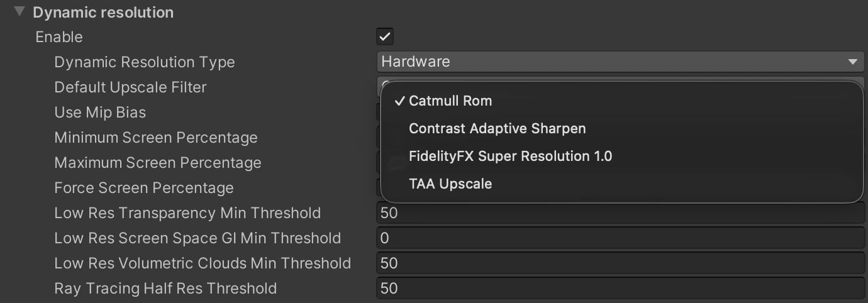Click the Screen Space GI threshold value field
This screenshot has width=868, height=303.
click(620, 238)
